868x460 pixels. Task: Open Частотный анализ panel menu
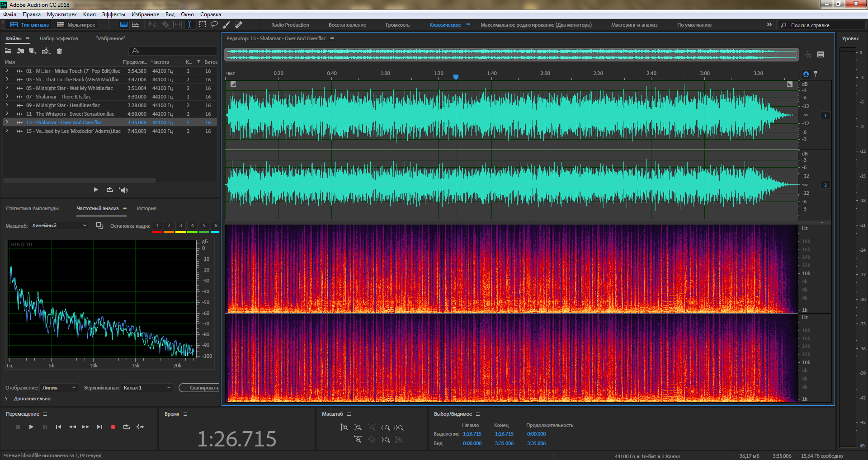click(x=125, y=208)
